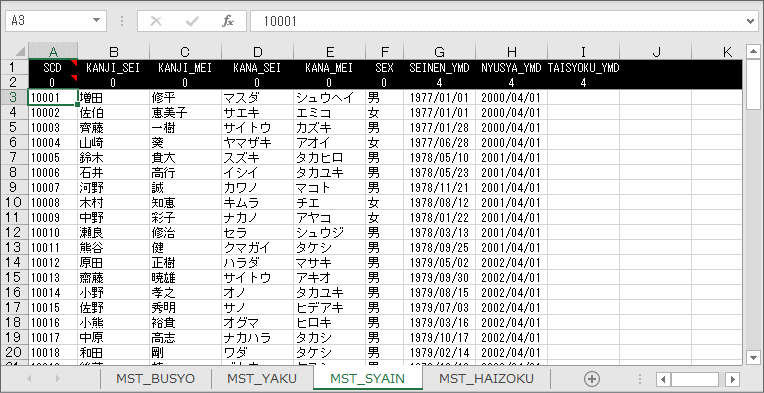Select column A header

(x=53, y=52)
